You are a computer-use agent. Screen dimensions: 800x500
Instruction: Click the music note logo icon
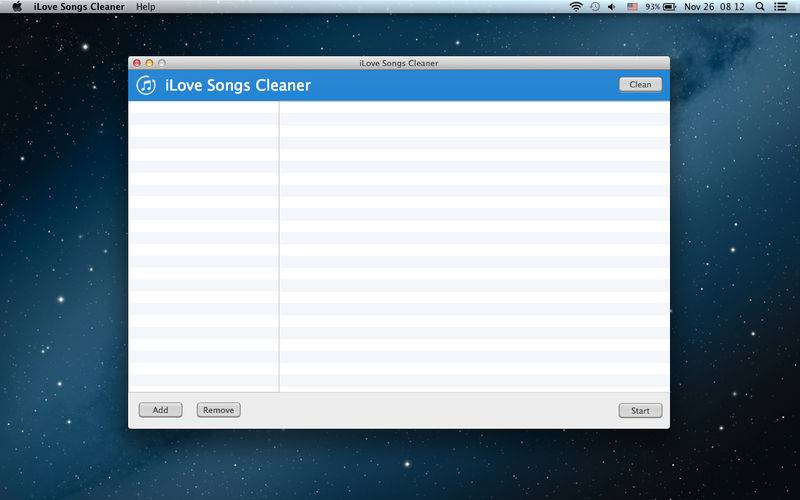tap(146, 85)
